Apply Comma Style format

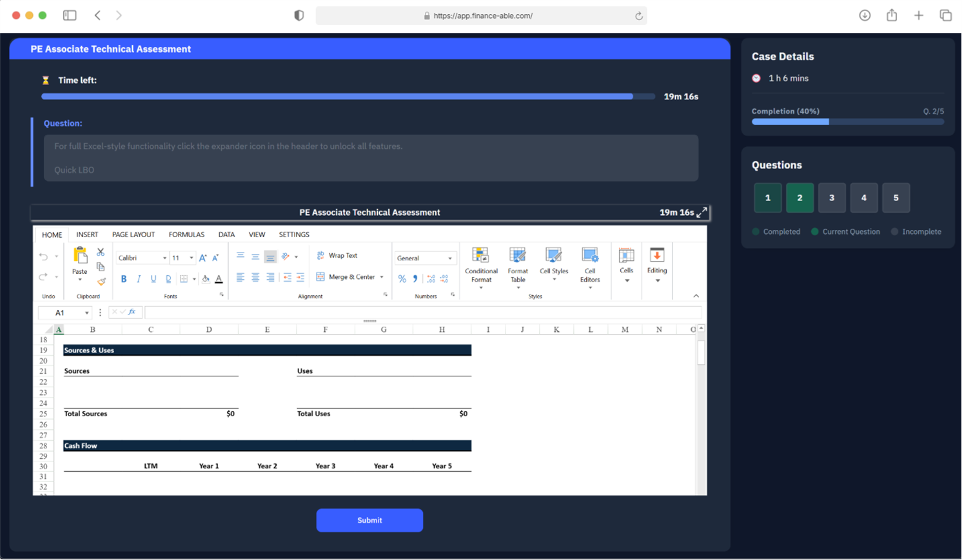click(x=415, y=279)
